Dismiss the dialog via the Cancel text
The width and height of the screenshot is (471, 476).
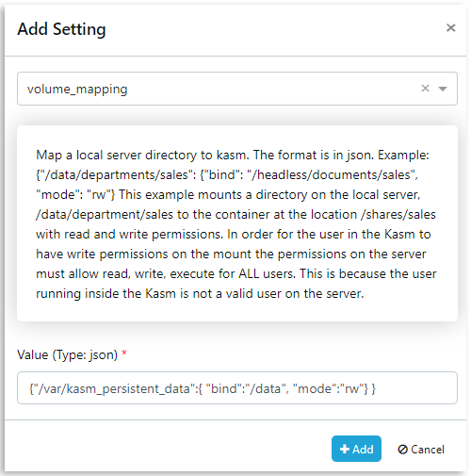coord(428,450)
